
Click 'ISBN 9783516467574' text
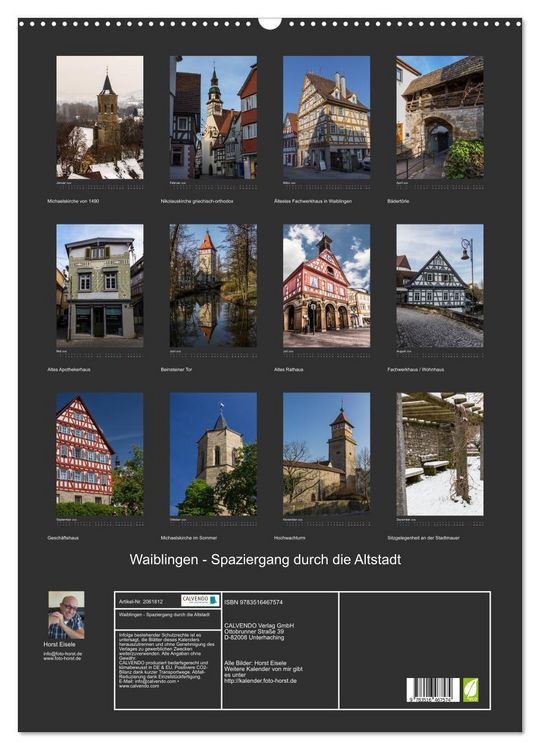pos(253,603)
